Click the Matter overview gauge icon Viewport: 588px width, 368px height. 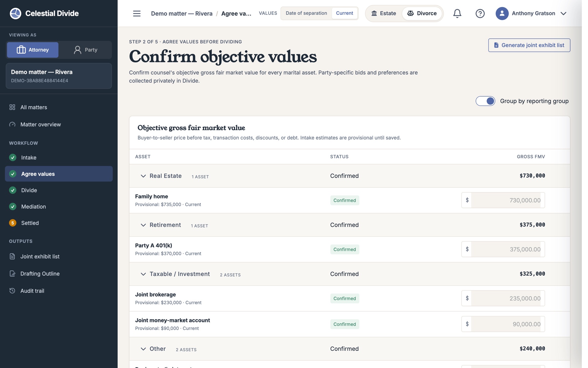tap(12, 124)
